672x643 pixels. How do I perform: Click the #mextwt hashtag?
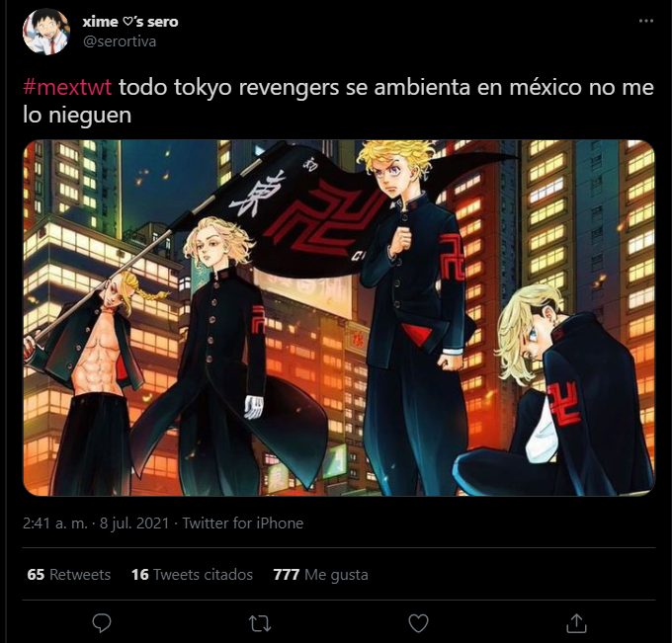[67, 87]
